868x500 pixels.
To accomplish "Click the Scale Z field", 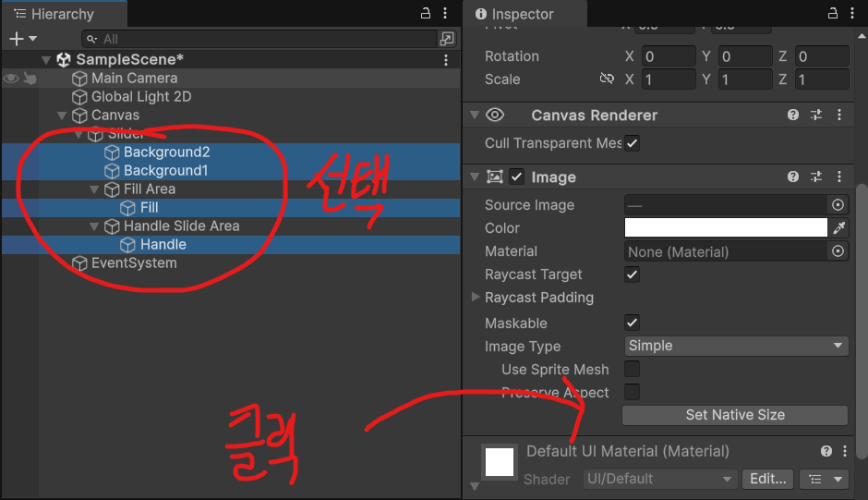I will (x=822, y=79).
